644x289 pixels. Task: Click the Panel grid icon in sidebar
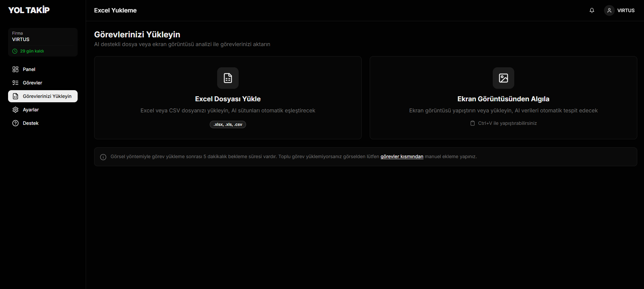click(x=15, y=69)
